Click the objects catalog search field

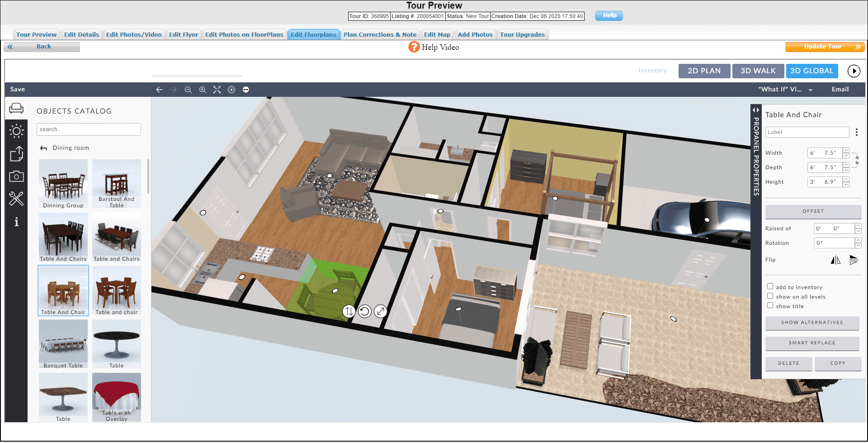click(x=89, y=129)
